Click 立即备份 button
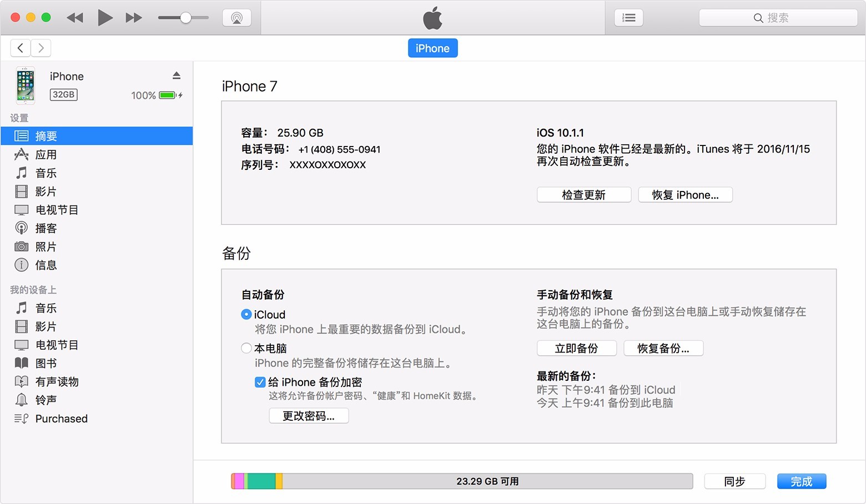Image resolution: width=866 pixels, height=504 pixels. coord(577,348)
